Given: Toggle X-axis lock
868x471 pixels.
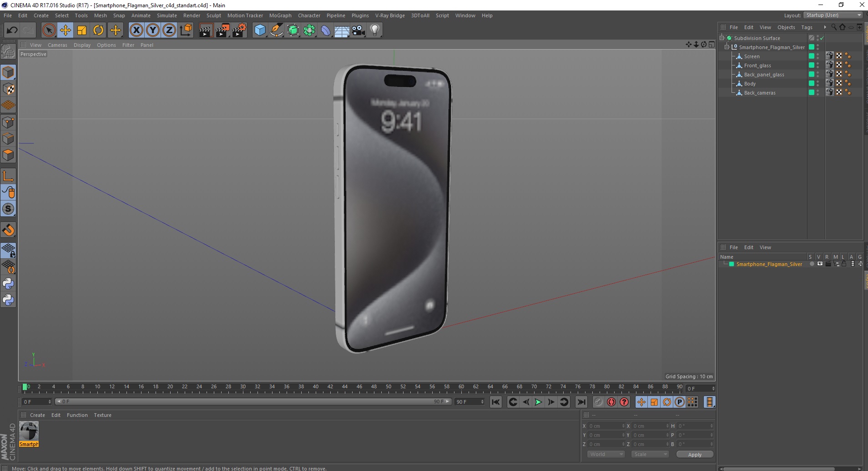Looking at the screenshot, I should [136, 30].
